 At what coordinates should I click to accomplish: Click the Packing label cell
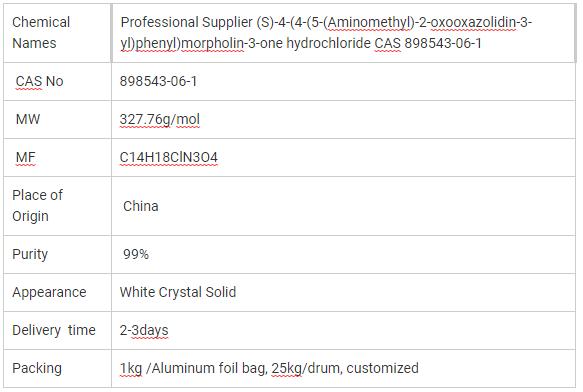point(57,368)
